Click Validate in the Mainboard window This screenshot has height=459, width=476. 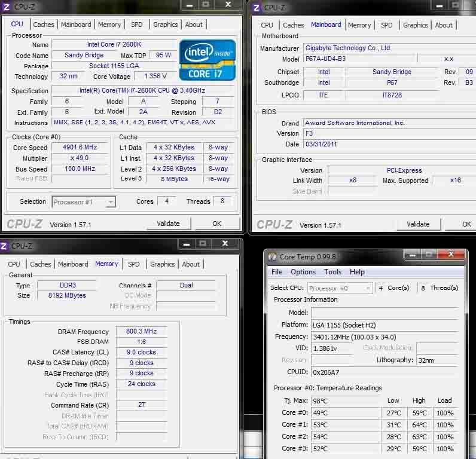point(418,224)
